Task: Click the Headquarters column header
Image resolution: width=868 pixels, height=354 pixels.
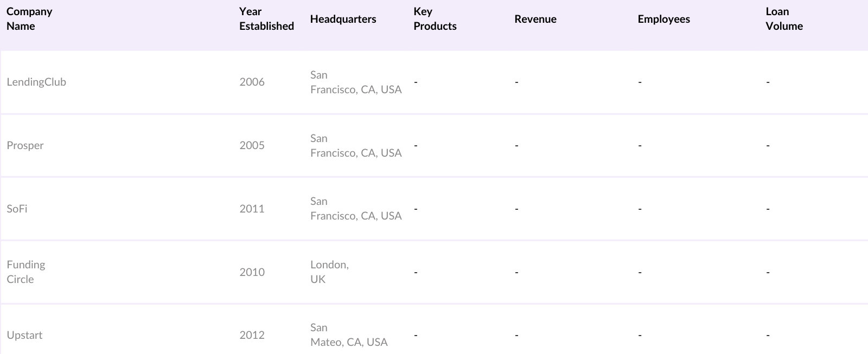Action: [x=343, y=19]
